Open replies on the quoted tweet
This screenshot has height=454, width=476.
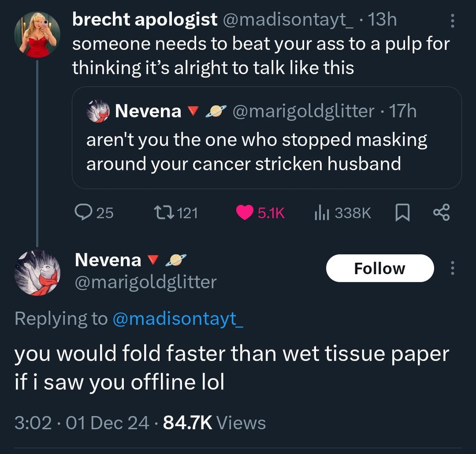point(84,213)
